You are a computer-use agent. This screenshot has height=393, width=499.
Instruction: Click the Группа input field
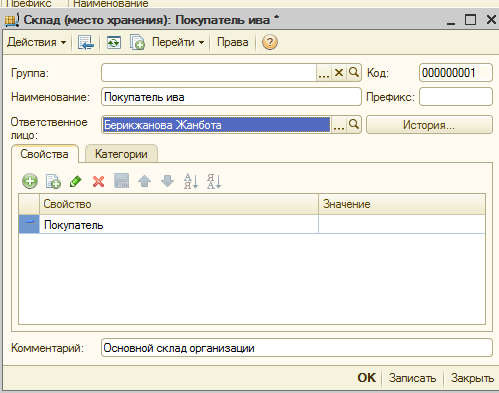click(x=209, y=73)
